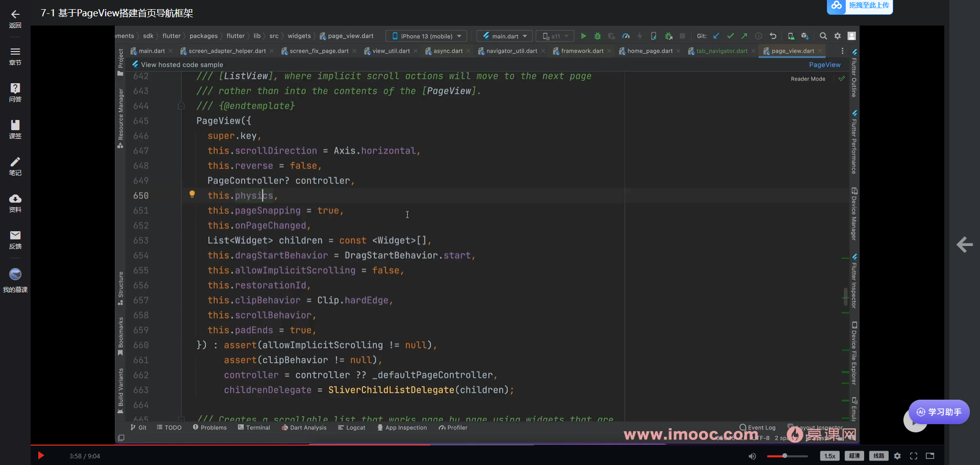The image size is (980, 465).
Task: Toggle Reader Mode in the editor
Action: [x=807, y=79]
